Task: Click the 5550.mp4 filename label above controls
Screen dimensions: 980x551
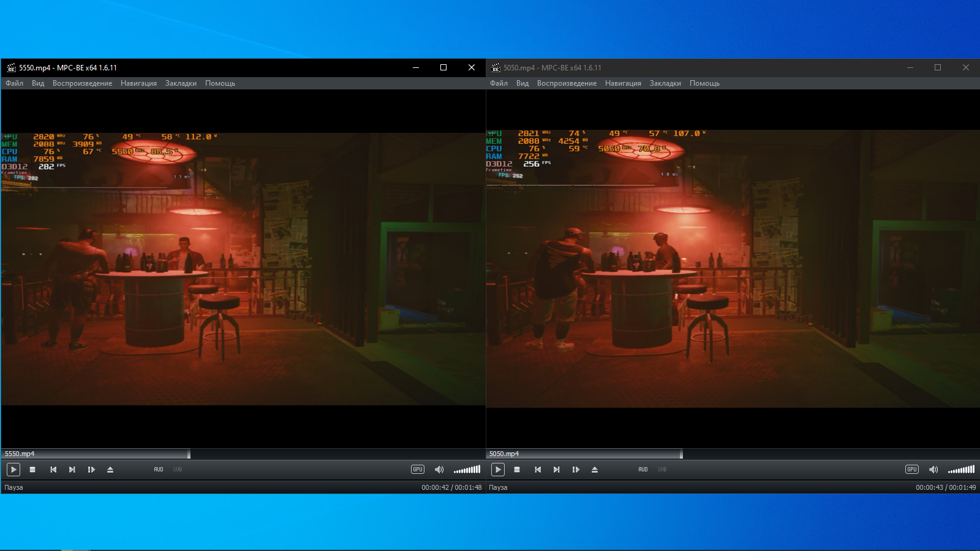Action: point(20,454)
